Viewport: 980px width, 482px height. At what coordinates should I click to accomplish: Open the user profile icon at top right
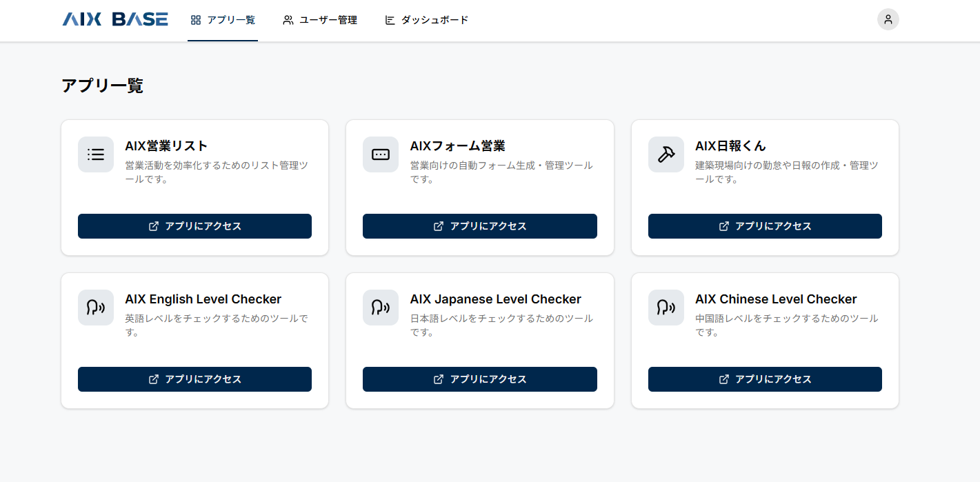[x=888, y=19]
